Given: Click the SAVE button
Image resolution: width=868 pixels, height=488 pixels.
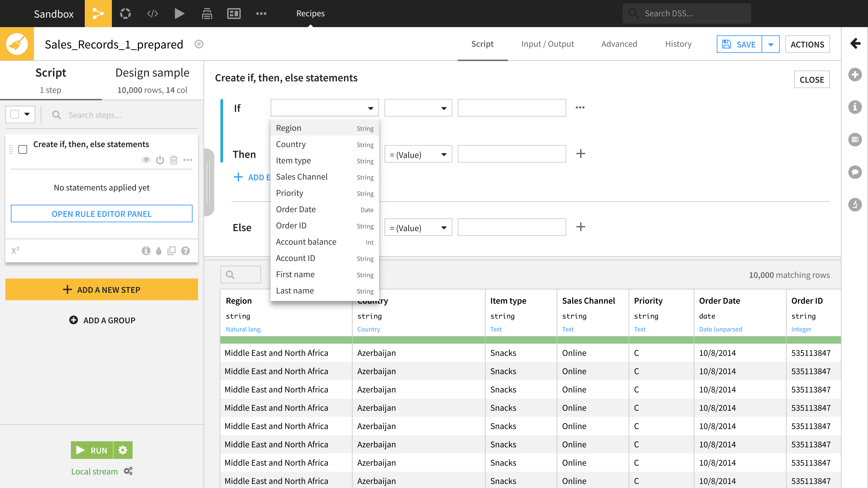Looking at the screenshot, I should [739, 44].
